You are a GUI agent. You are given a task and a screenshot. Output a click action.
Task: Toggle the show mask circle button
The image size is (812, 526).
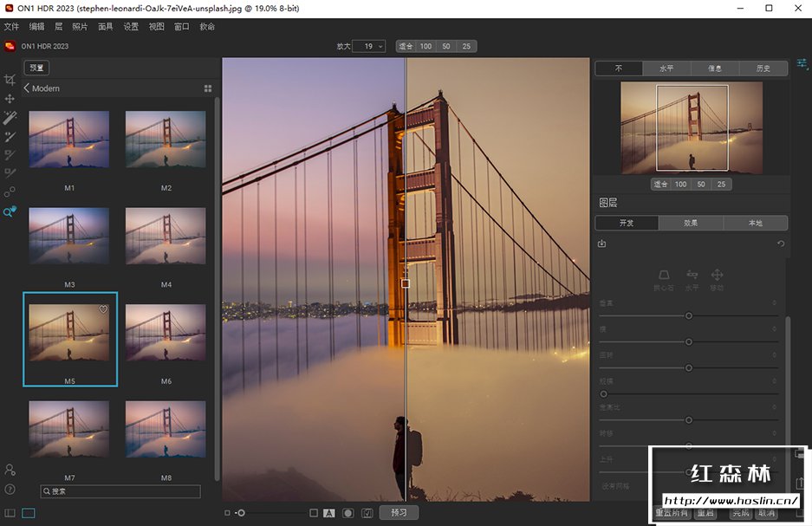(348, 513)
